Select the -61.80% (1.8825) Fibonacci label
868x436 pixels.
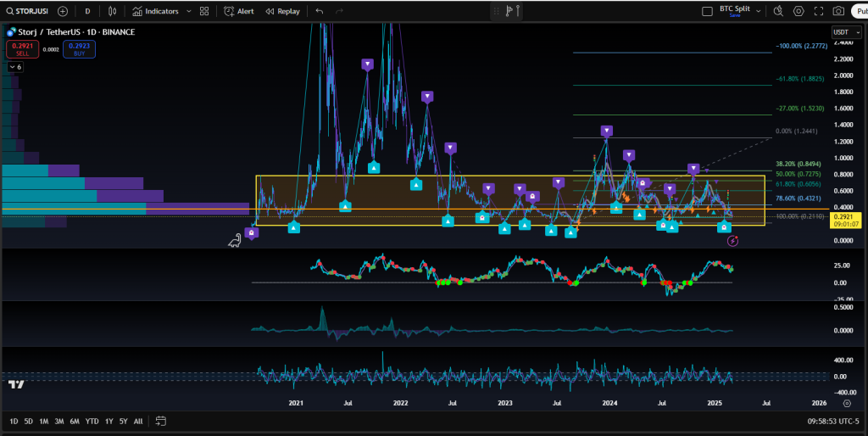pos(802,79)
